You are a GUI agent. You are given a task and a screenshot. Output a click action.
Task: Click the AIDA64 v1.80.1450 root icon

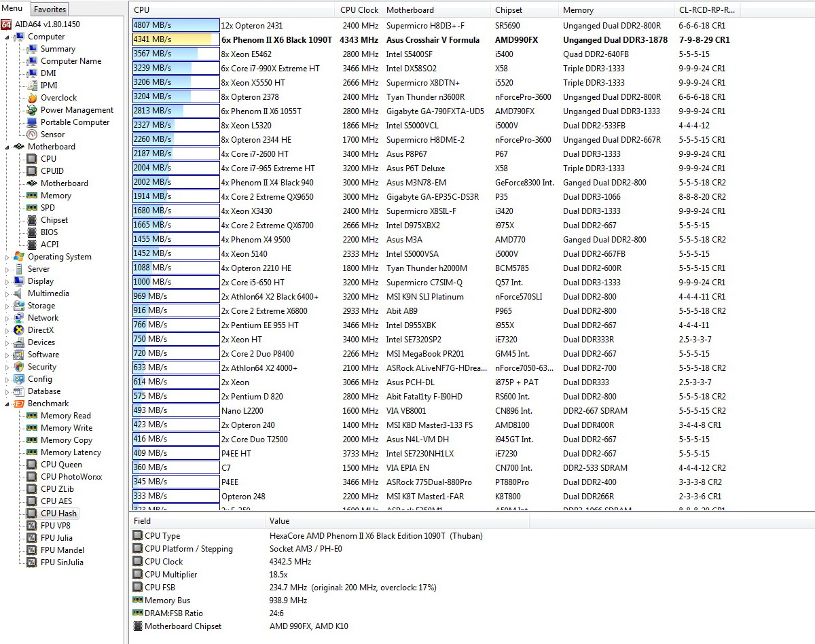(x=6, y=24)
